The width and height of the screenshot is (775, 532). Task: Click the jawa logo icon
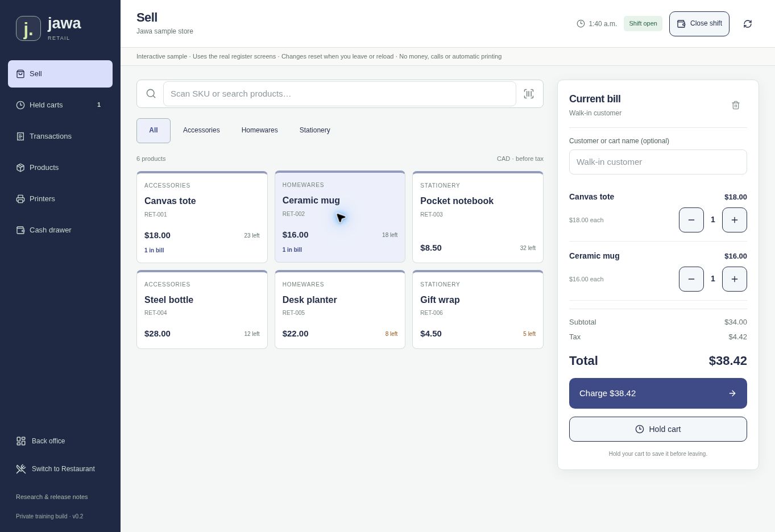(x=28, y=28)
